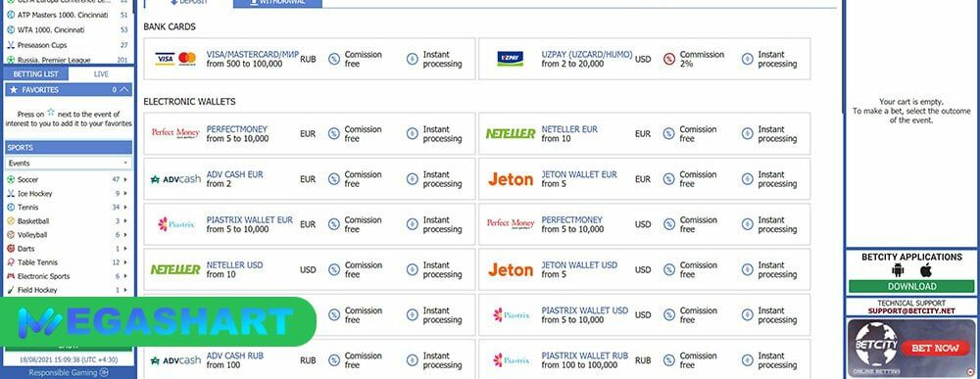Screen dimensions: 980x379
Task: Open the Betting List tab
Action: tap(36, 73)
